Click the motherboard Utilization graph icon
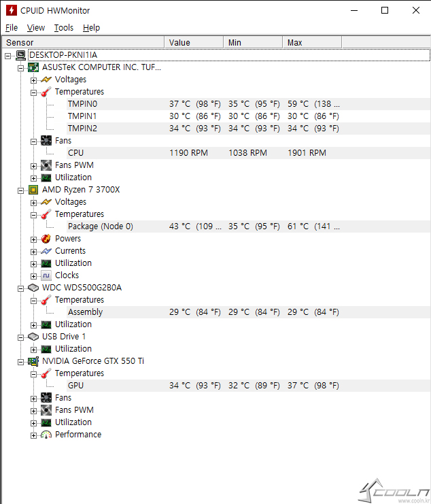The width and height of the screenshot is (431, 504). coord(46,178)
